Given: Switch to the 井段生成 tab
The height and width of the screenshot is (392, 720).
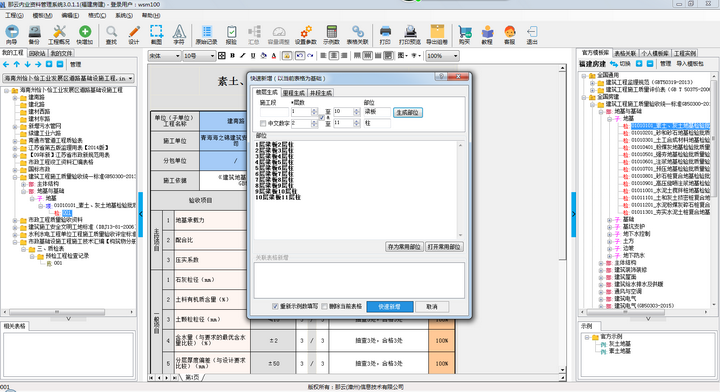Looking at the screenshot, I should pyautogui.click(x=321, y=92).
